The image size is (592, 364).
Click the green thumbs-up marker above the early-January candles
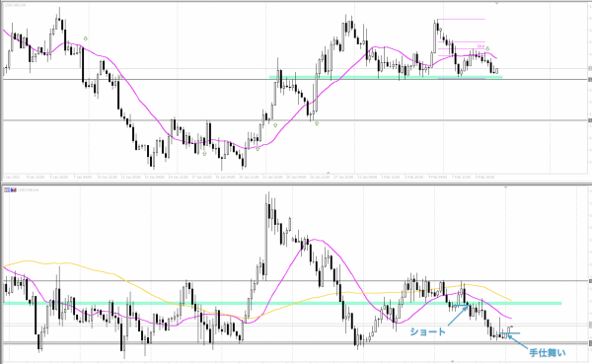85,38
